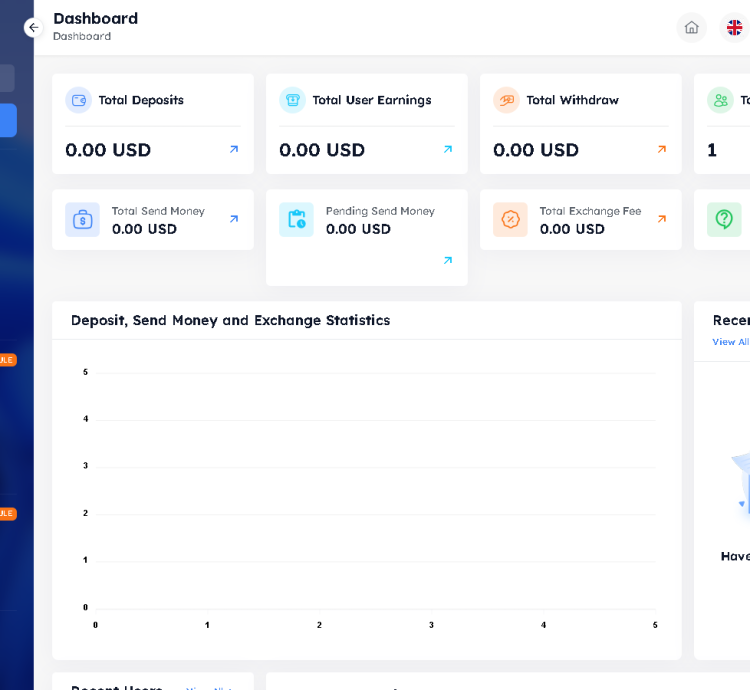The width and height of the screenshot is (750, 690).
Task: Click the Pending Send Money clipboard icon
Action: [x=297, y=219]
